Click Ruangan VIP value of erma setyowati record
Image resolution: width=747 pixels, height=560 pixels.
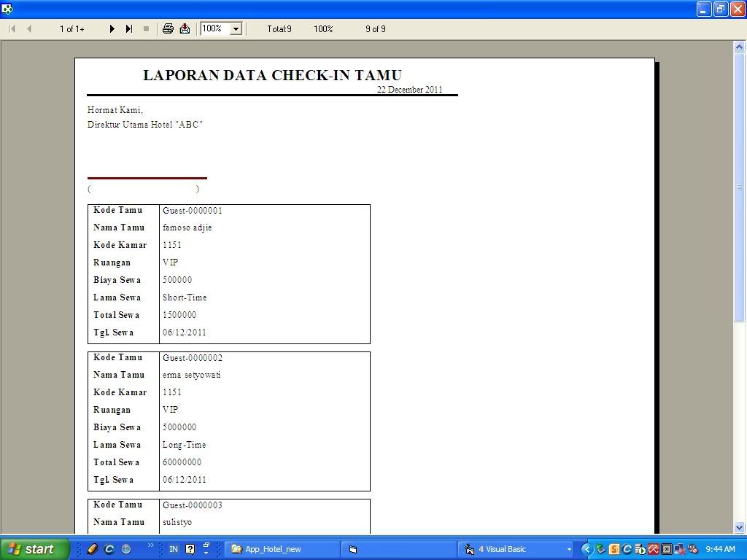(171, 410)
